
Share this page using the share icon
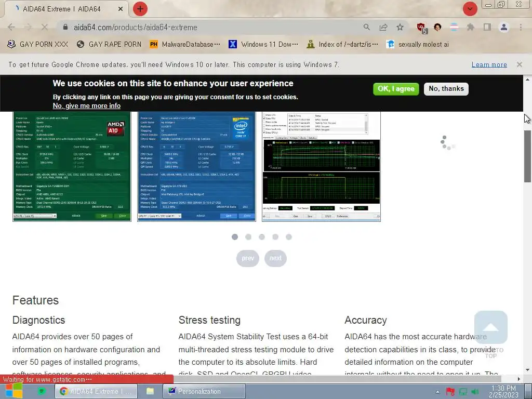pyautogui.click(x=383, y=27)
